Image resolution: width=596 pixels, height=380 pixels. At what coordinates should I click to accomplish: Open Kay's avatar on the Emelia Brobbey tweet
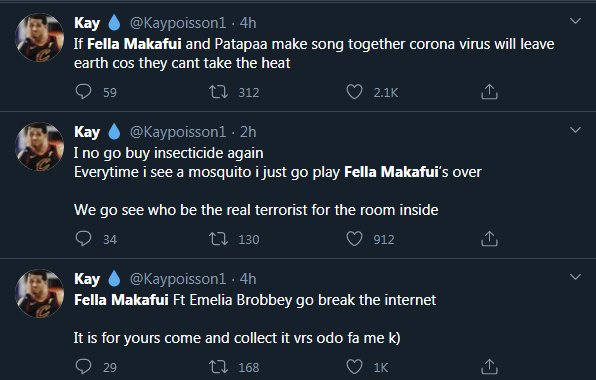[x=40, y=293]
